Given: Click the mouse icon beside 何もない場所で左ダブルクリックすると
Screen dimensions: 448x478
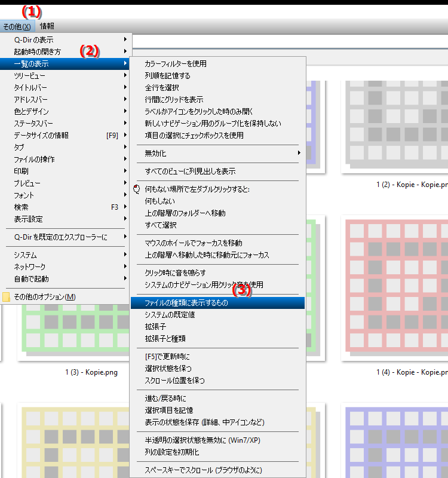Looking at the screenshot, I should click(x=137, y=189).
